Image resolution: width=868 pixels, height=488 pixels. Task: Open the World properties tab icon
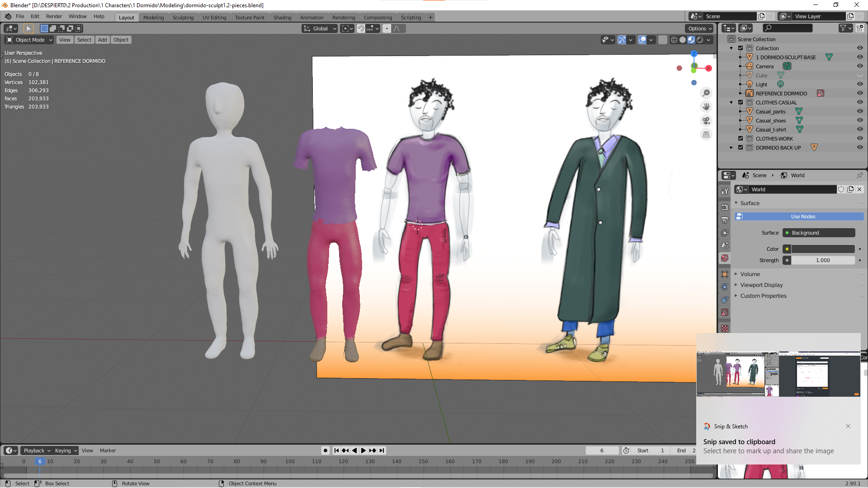724,258
